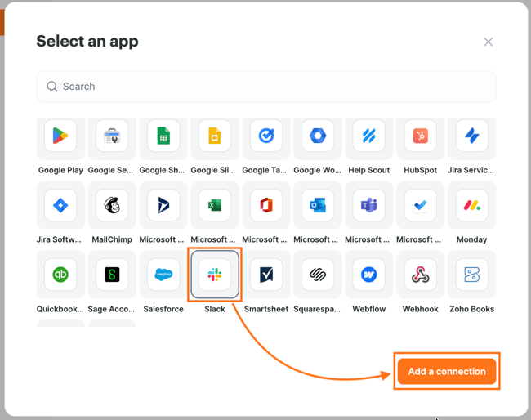Select the Google Slides yellow icon
The width and height of the screenshot is (531, 420).
pos(215,136)
